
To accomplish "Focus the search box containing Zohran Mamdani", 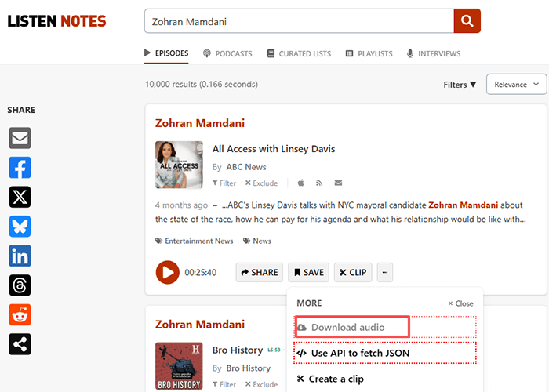I will click(300, 21).
